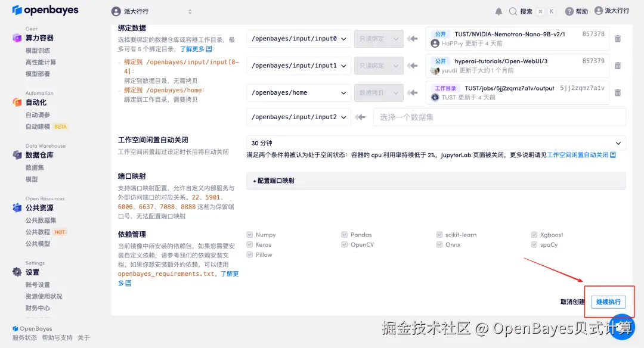Open the /openbayes/input/input1 path dropdown

(299, 66)
